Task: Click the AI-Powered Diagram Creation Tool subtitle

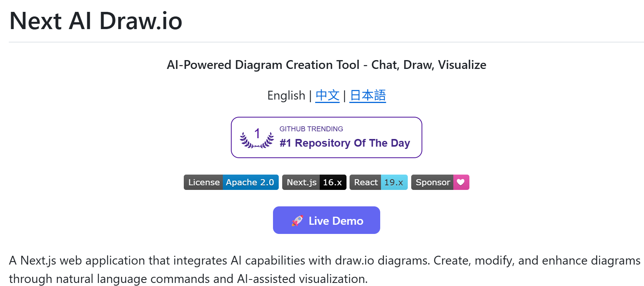Action: pyautogui.click(x=326, y=65)
